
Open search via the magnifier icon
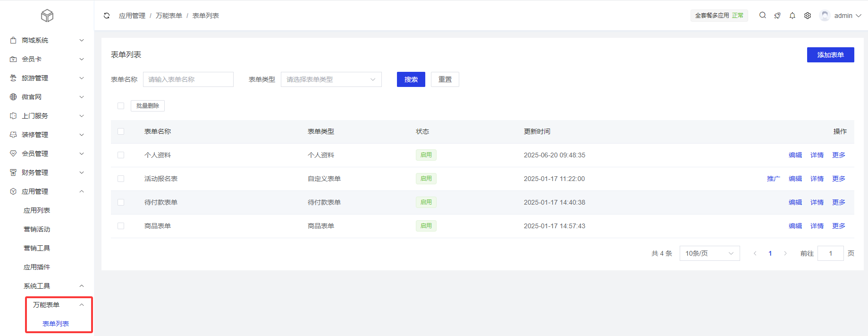pos(762,15)
